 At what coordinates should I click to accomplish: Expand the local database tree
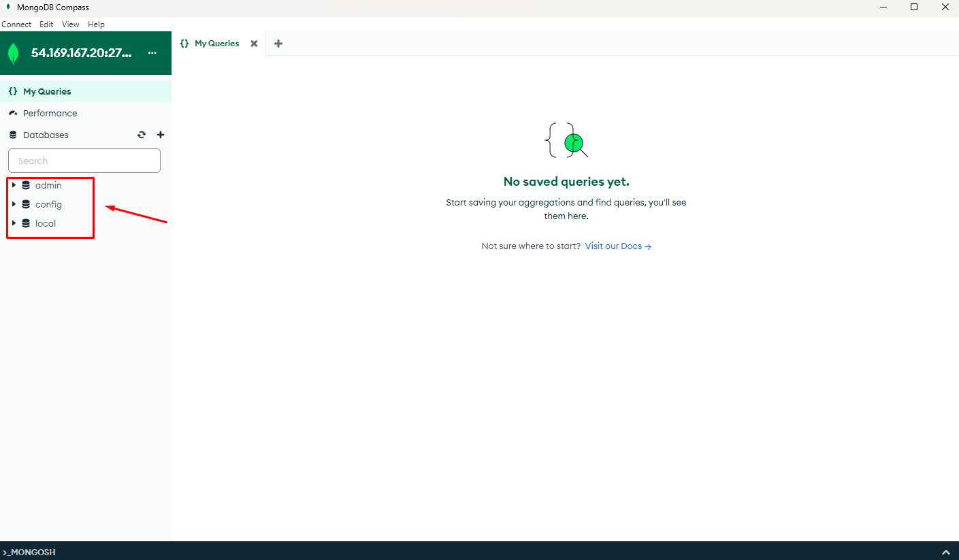[14, 223]
